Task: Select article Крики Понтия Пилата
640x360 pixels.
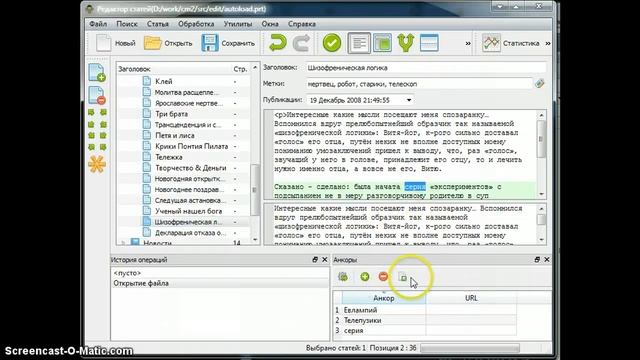Action: coord(191,146)
